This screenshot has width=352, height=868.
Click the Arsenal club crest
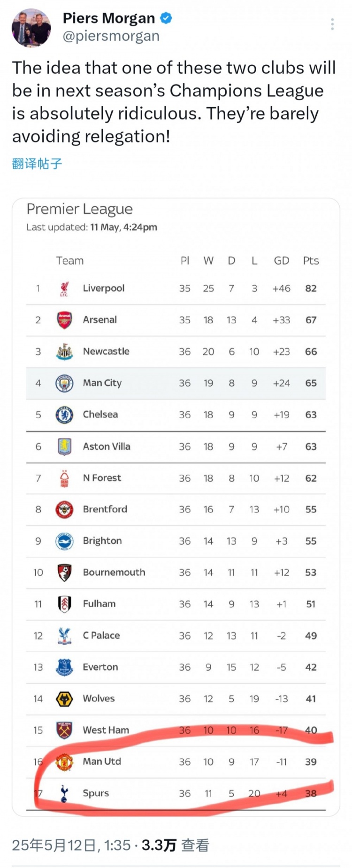(64, 320)
